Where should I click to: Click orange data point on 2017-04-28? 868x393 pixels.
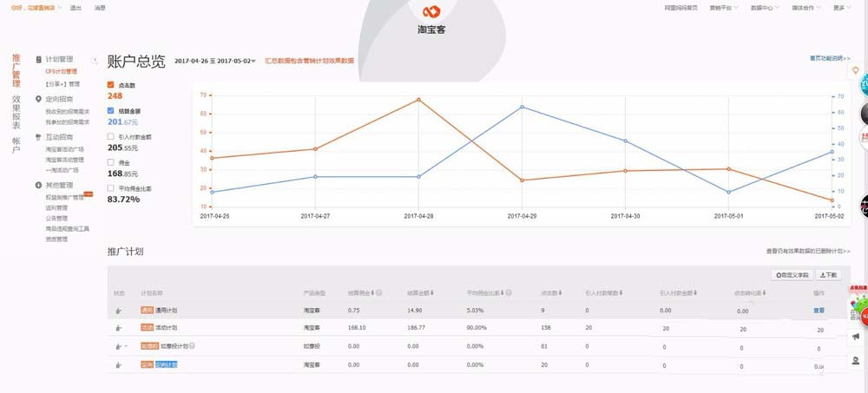pyautogui.click(x=418, y=100)
